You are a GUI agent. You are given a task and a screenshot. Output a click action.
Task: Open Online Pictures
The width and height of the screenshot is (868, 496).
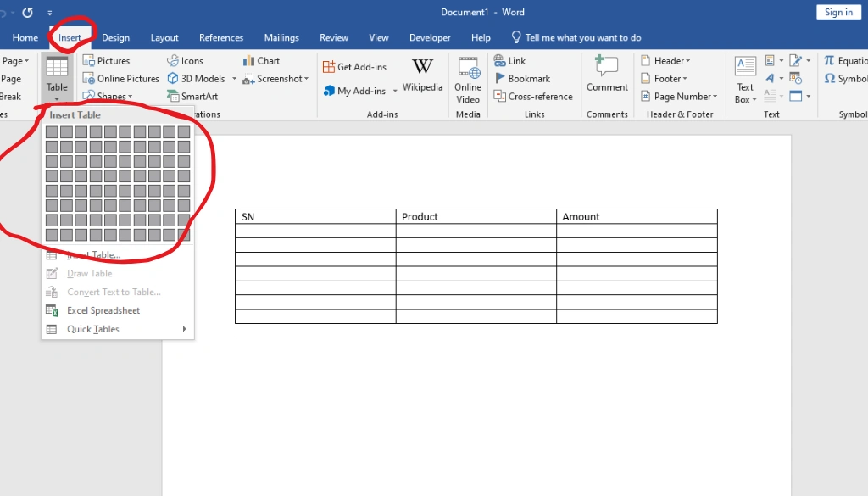[120, 79]
